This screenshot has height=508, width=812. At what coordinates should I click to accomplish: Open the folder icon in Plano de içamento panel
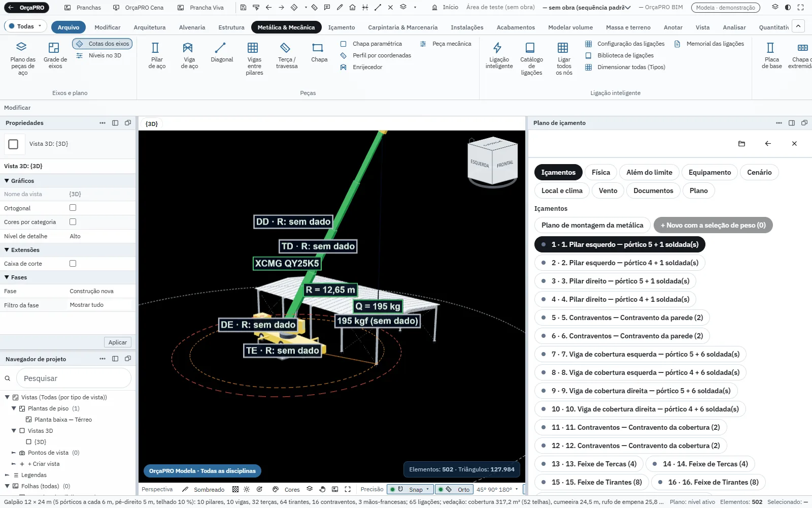tap(741, 144)
